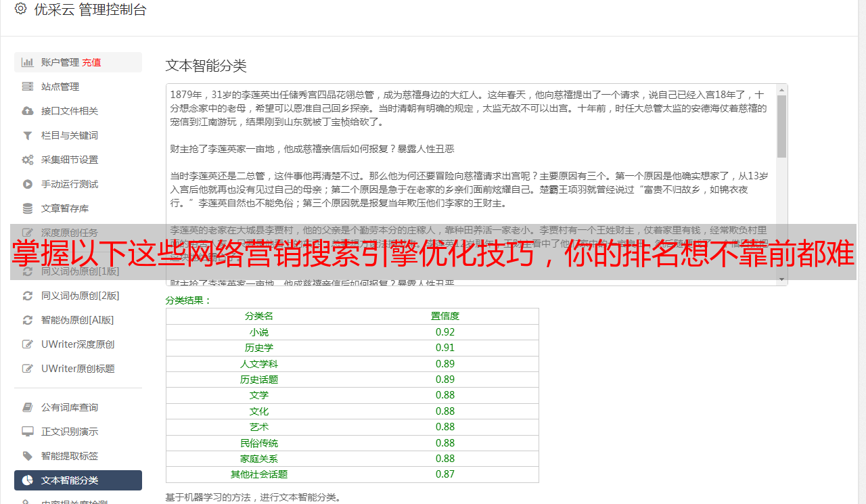
Task: Select the 艺术 category cell
Action: (259, 427)
